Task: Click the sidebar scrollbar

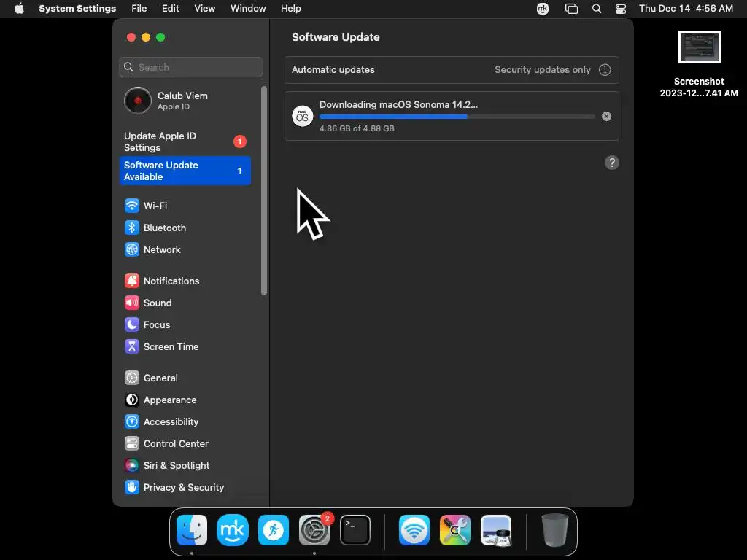Action: tap(264, 190)
